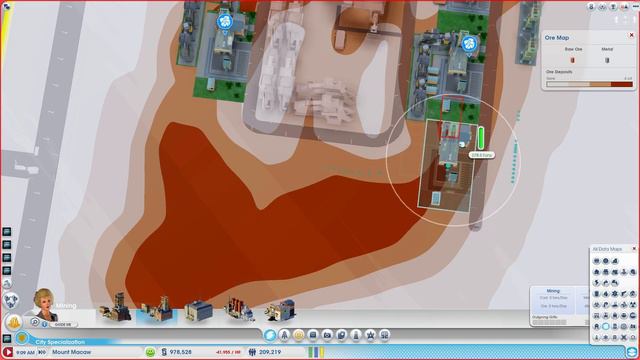
Task: Select the Metal map filter icon
Action: point(607,60)
